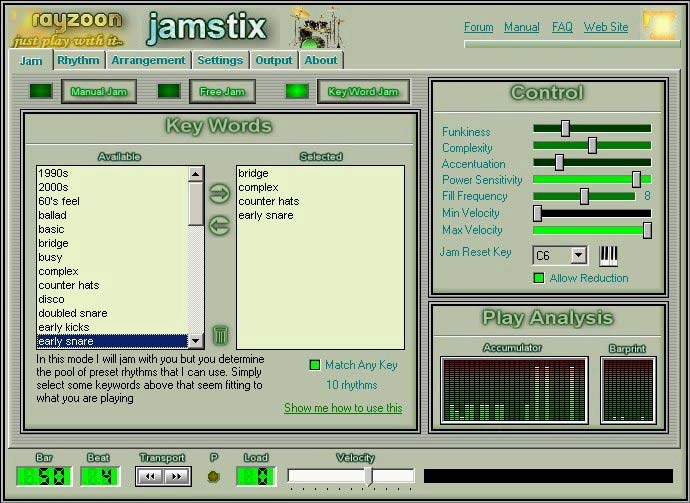Toggle the Manual Jam indicator light
The image size is (690, 503).
click(x=41, y=91)
